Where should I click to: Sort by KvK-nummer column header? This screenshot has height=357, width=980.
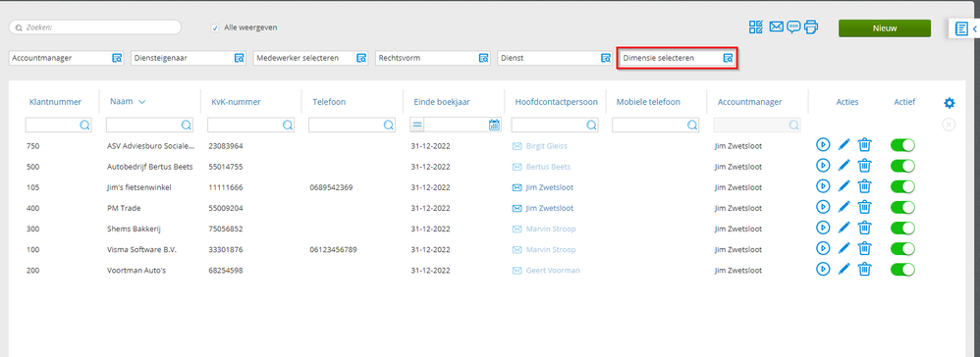pos(237,102)
